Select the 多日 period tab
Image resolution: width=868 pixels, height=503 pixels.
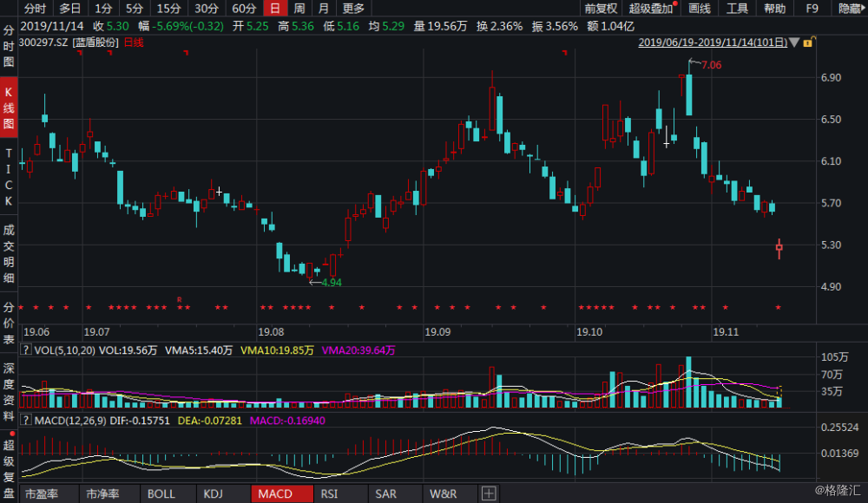point(69,9)
